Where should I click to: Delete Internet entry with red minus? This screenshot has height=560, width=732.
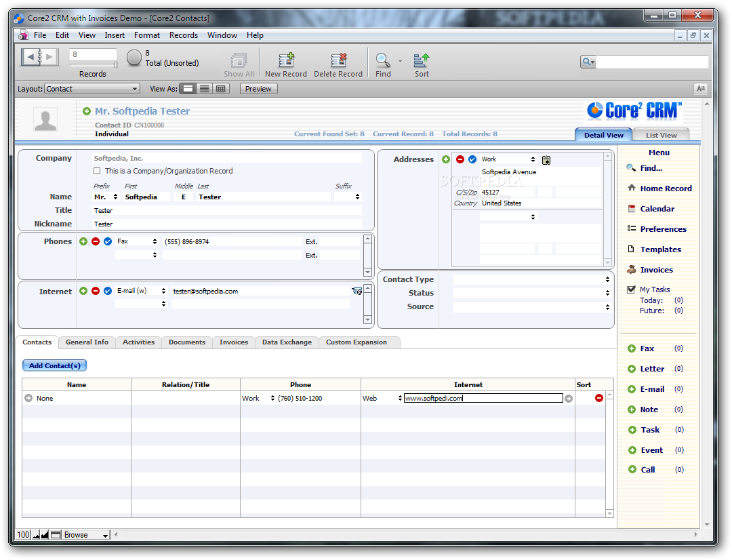pos(96,291)
